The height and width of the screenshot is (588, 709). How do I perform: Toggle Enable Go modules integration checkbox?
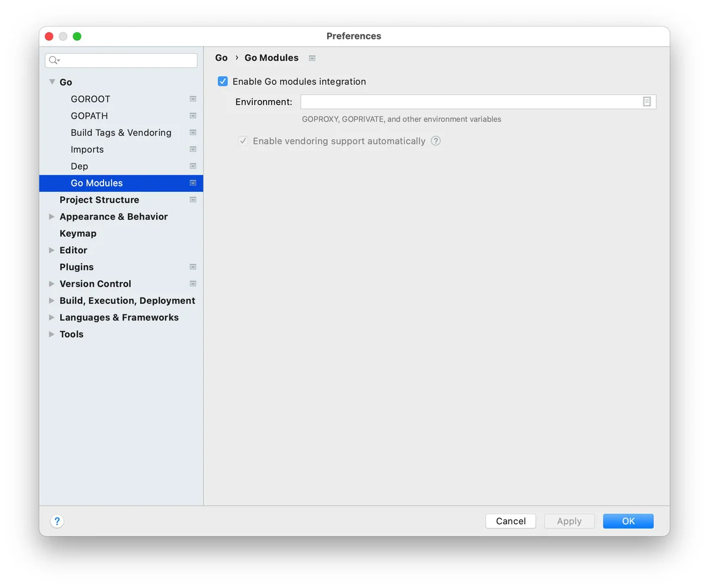[223, 81]
